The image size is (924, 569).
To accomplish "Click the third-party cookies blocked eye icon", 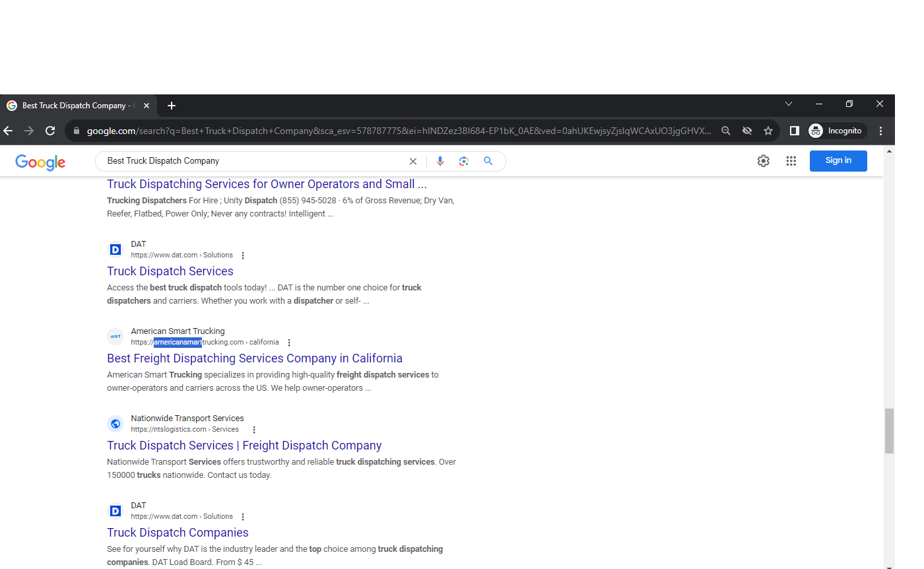I will [747, 131].
